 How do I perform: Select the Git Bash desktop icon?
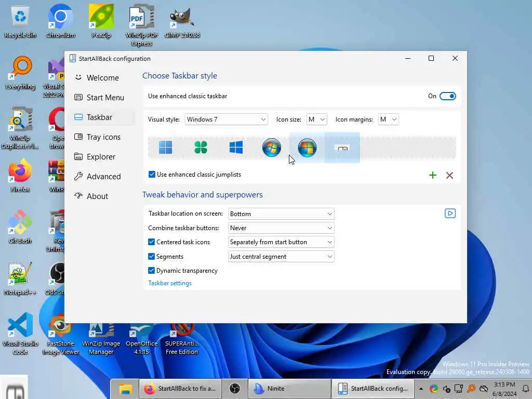coord(20,227)
